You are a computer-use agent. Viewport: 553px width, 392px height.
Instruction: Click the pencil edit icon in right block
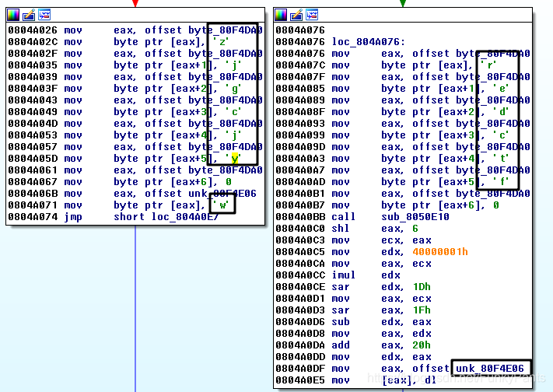[296, 15]
